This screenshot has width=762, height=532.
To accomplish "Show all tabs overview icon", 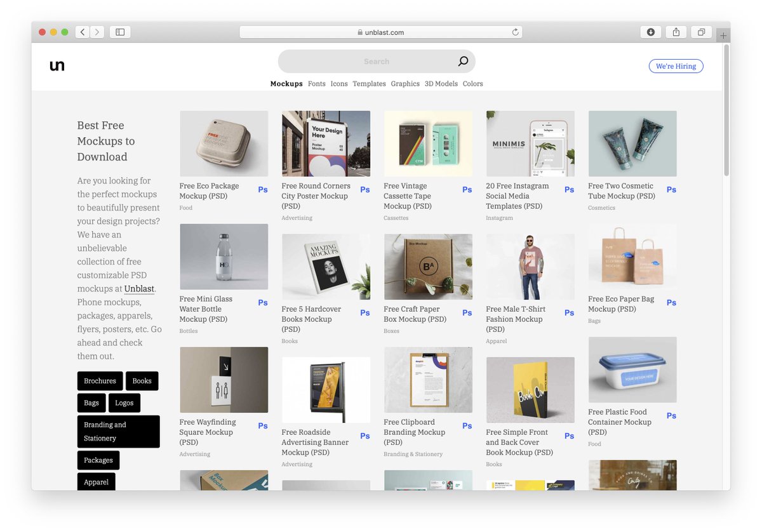I will click(702, 32).
